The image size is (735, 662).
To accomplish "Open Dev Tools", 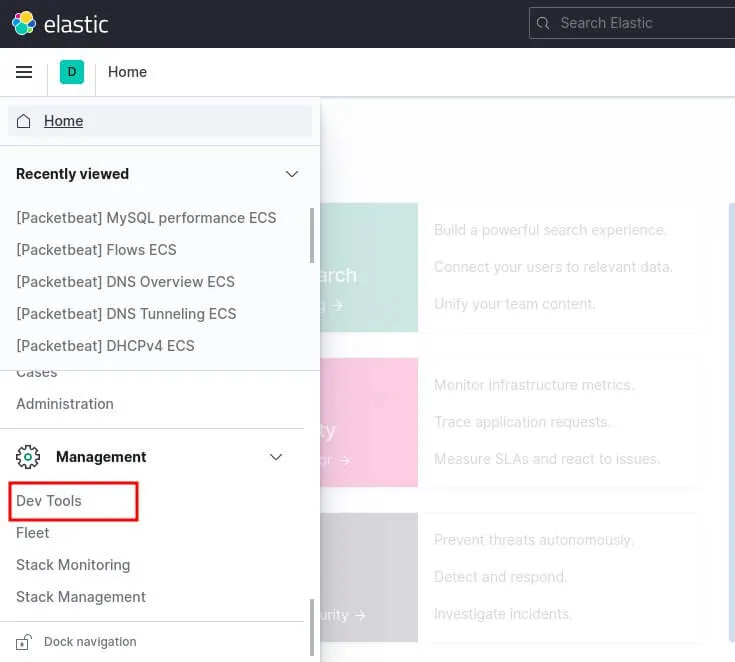I will pyautogui.click(x=49, y=501).
